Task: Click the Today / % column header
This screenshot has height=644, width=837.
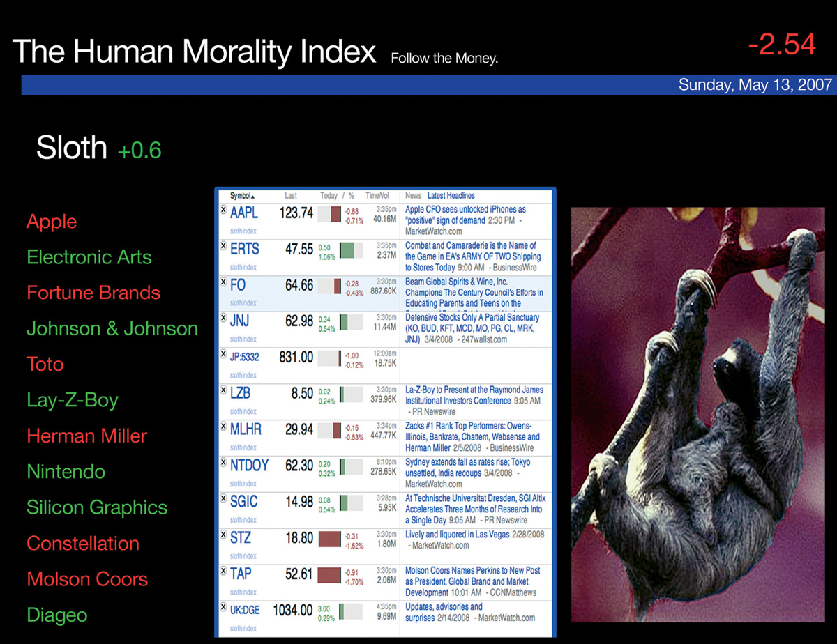Action: (x=338, y=196)
